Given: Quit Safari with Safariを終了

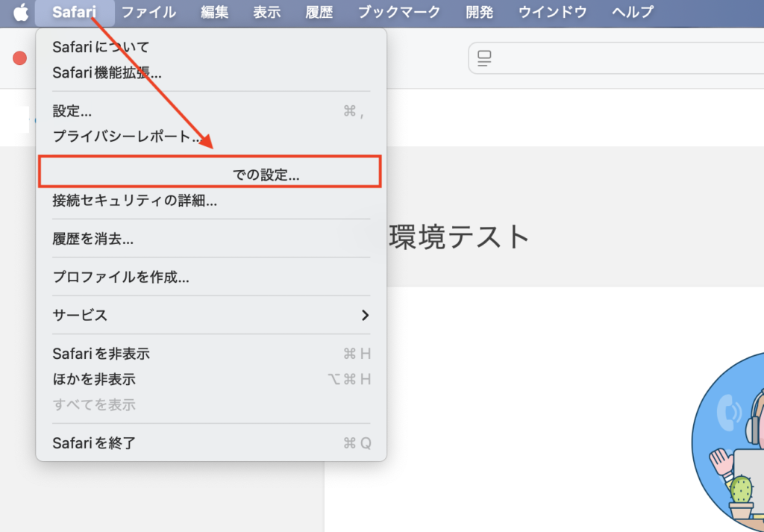Looking at the screenshot, I should tap(94, 443).
